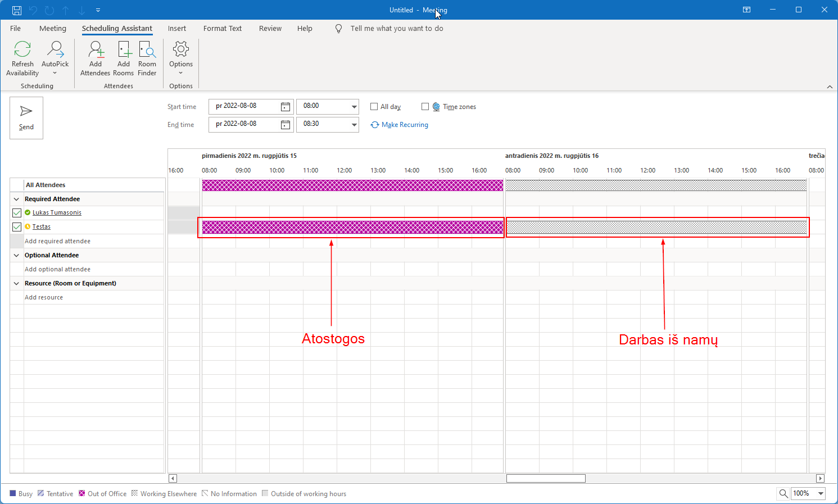Toggle the Time zones checkbox

[425, 107]
